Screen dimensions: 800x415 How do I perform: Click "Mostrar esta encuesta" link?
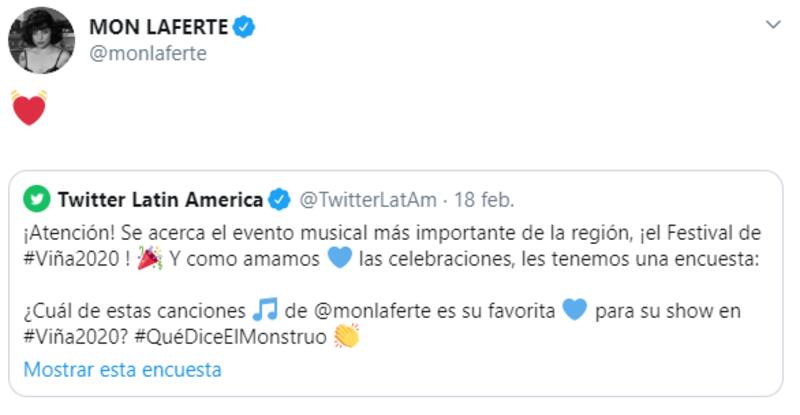pos(122,369)
